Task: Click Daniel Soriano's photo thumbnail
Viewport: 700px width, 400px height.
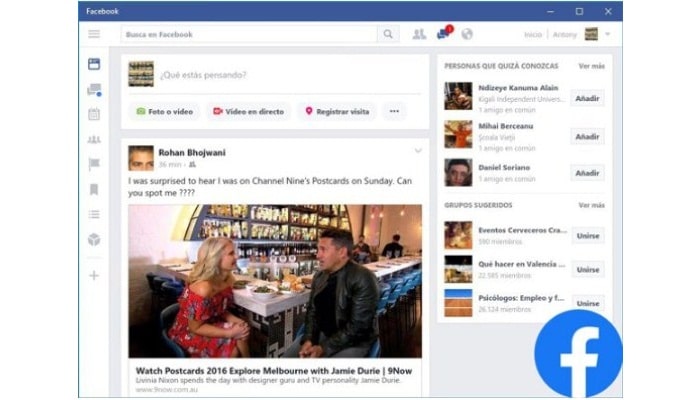Action: 458,172
